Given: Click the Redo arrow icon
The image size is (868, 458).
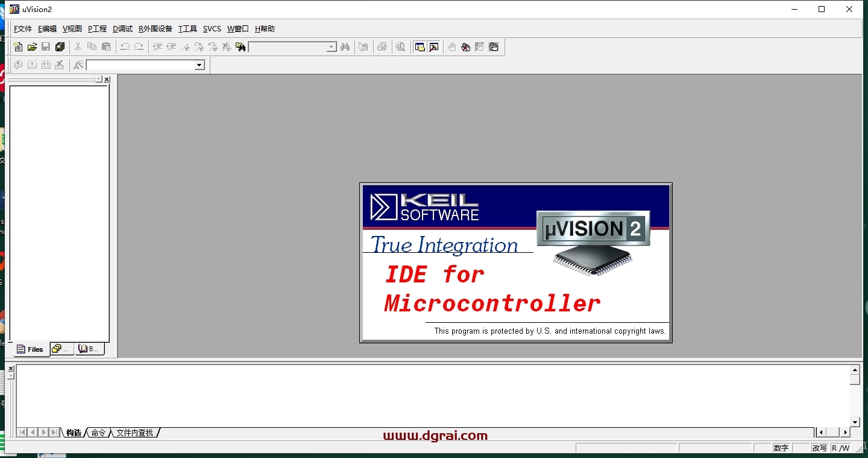Looking at the screenshot, I should coord(139,47).
